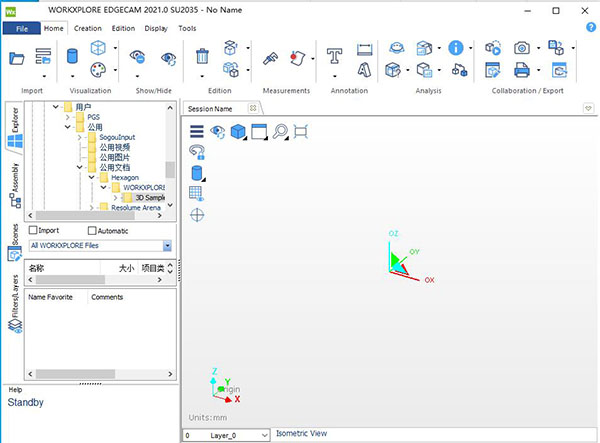
Task: Click the blue solid cube view icon
Action: click(238, 131)
